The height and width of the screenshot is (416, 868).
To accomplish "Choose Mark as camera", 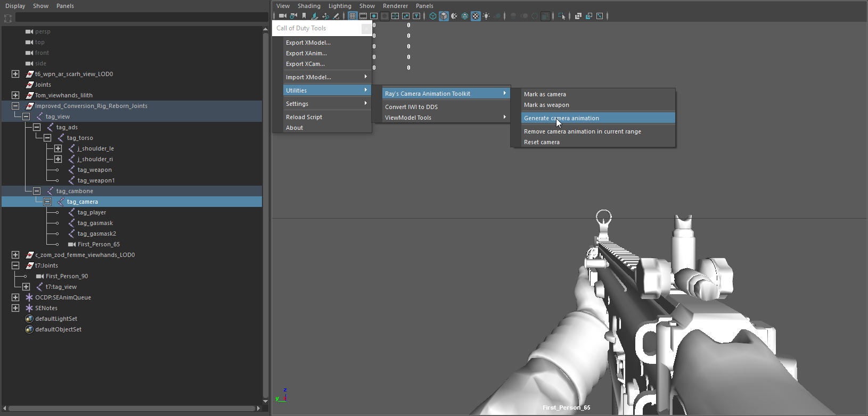I will coord(598,94).
